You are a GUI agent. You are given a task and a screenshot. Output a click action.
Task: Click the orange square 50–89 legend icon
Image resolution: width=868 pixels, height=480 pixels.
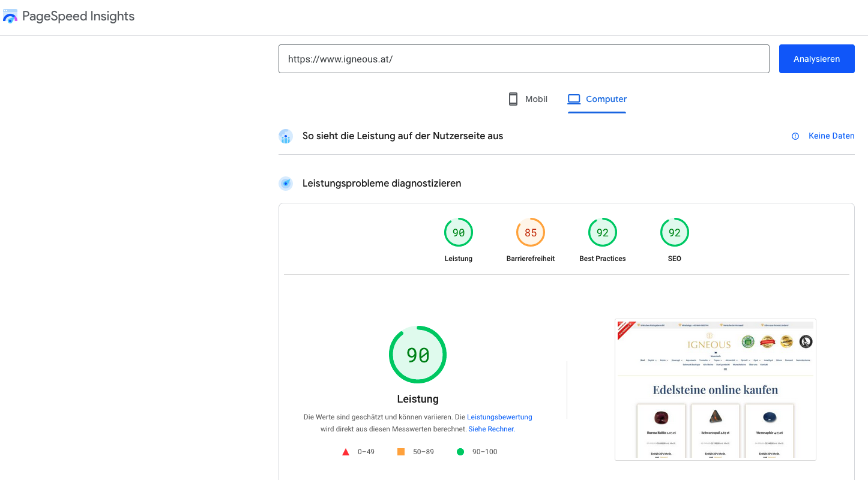point(401,452)
